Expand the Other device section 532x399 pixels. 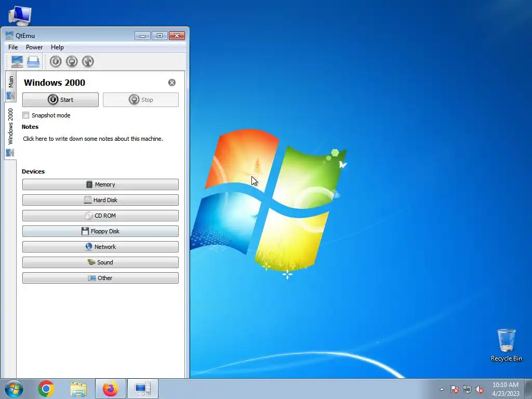coord(100,278)
